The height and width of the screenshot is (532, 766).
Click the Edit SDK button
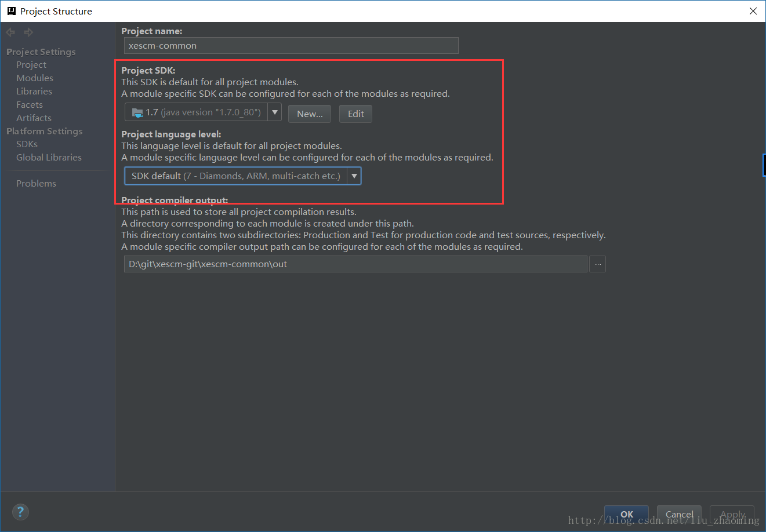coord(355,114)
